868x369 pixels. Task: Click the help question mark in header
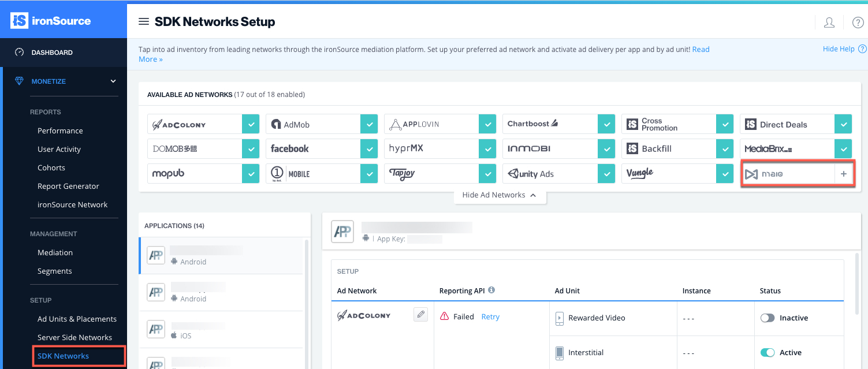point(858,23)
